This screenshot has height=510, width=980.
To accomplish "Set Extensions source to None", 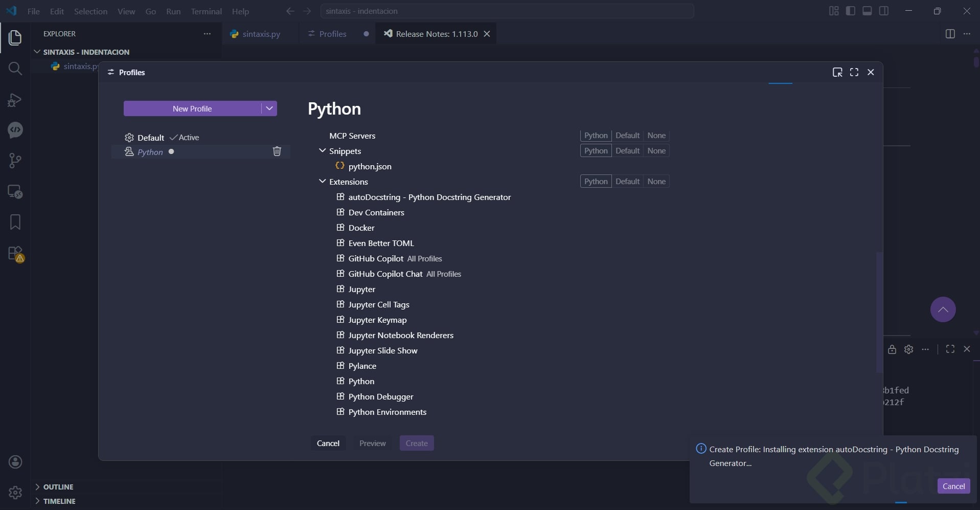I will pyautogui.click(x=656, y=182).
